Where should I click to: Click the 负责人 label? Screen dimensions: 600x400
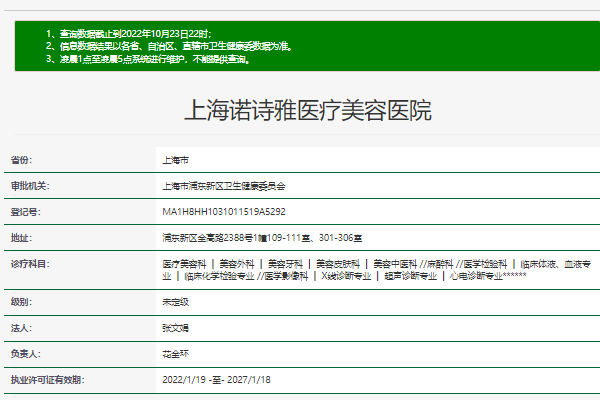coord(26,354)
